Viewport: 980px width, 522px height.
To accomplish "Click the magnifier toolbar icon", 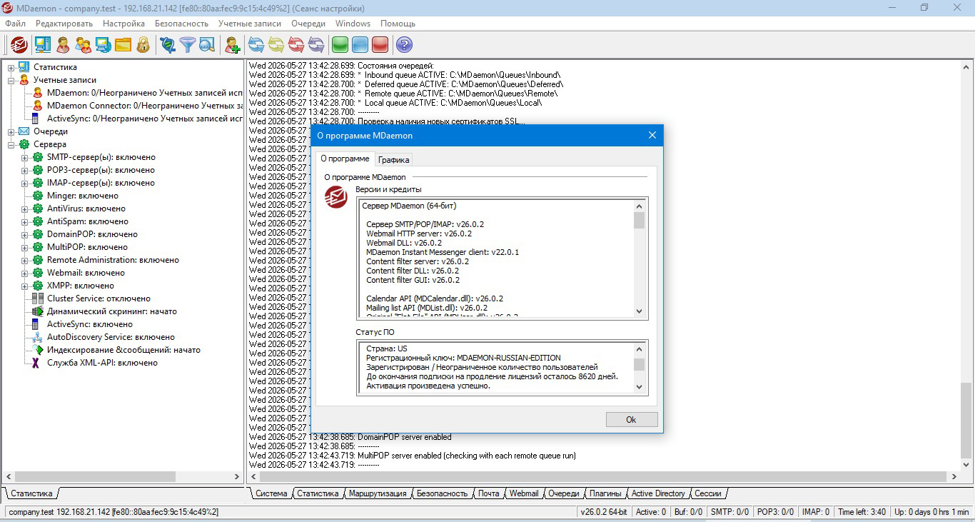I will click(x=207, y=45).
